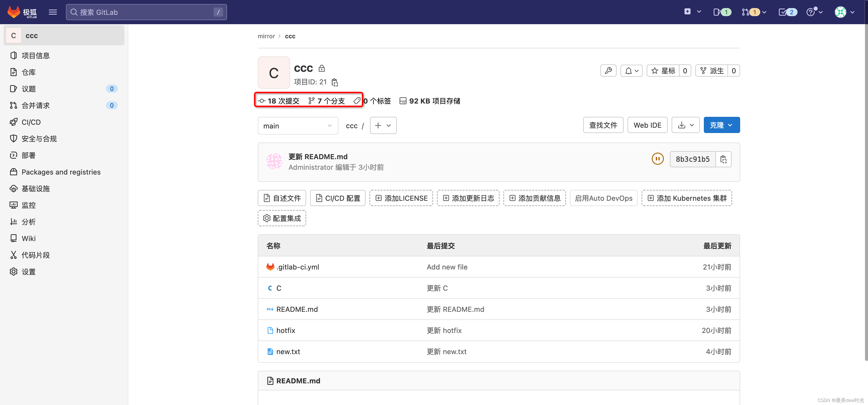
Task: Open the notification bell dropdown
Action: click(x=631, y=71)
